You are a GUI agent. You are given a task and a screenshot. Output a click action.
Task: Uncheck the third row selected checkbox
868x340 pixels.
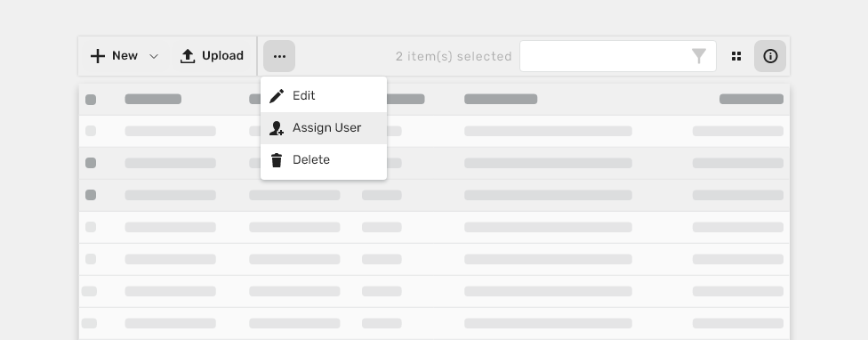(91, 195)
